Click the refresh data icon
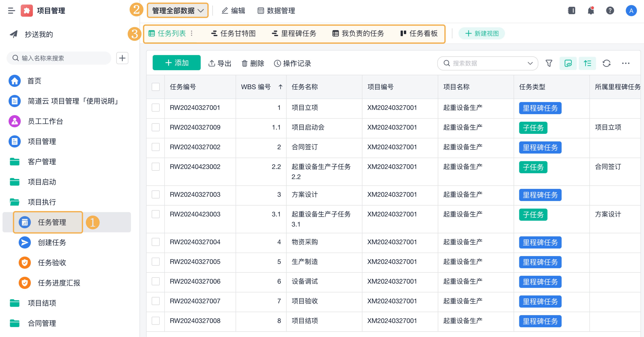Image resolution: width=644 pixels, height=337 pixels. tap(606, 63)
